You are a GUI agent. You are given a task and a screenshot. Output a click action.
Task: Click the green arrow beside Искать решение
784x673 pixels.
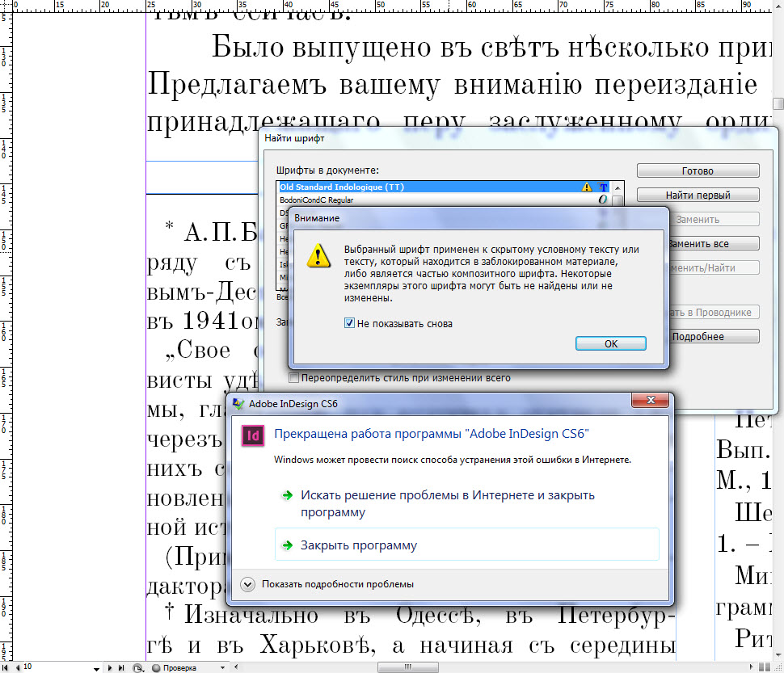(x=288, y=495)
